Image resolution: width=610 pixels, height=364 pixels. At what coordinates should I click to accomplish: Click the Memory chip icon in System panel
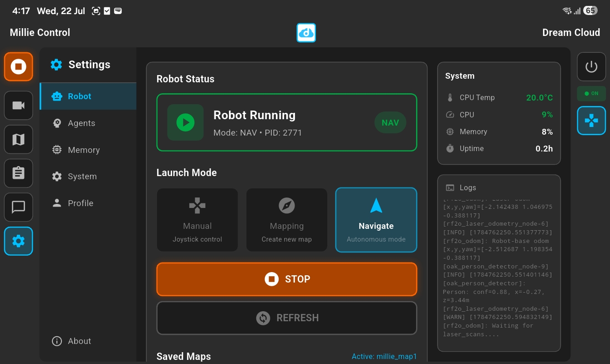pyautogui.click(x=450, y=131)
